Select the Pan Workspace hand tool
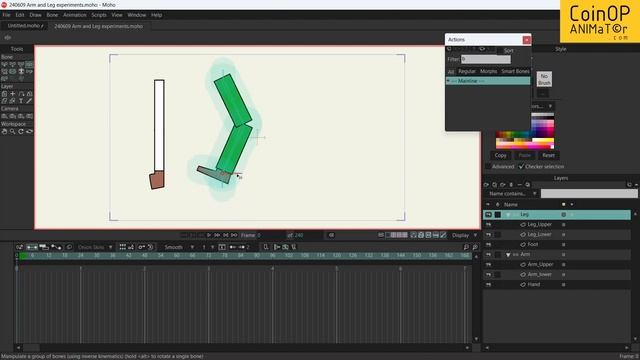 (4, 131)
